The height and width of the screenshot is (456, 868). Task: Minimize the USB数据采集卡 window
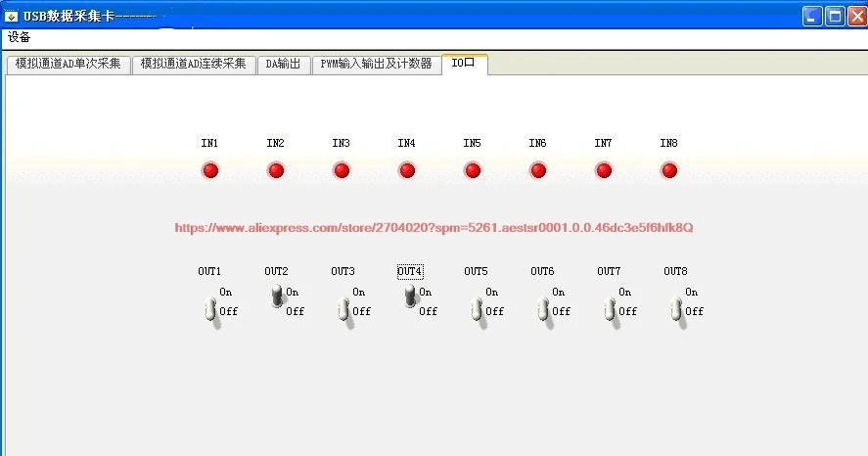(812, 16)
